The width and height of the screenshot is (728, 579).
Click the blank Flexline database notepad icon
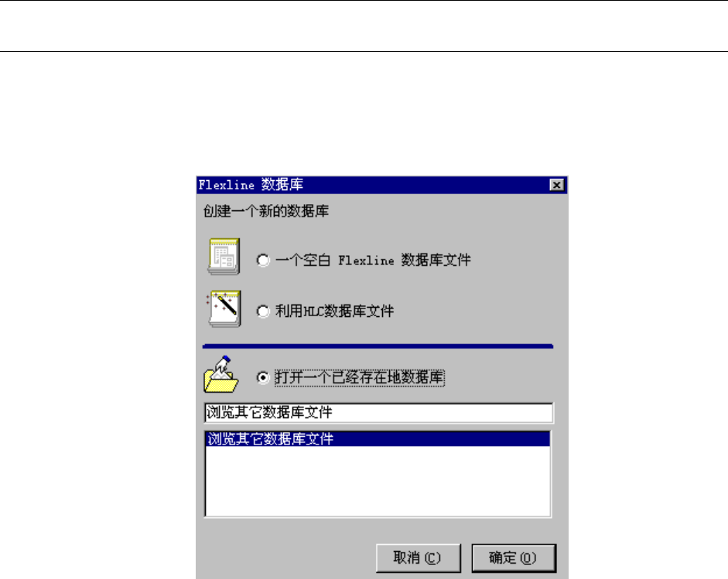pyautogui.click(x=224, y=257)
